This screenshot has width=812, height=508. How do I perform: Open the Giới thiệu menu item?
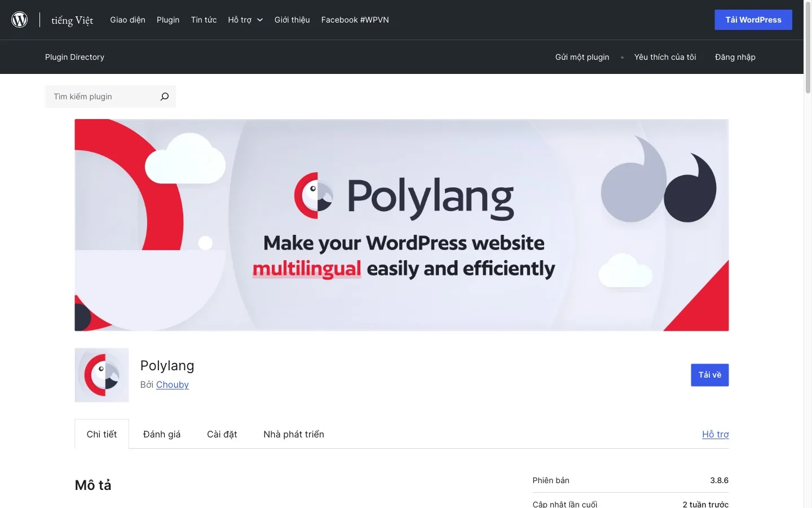click(292, 20)
